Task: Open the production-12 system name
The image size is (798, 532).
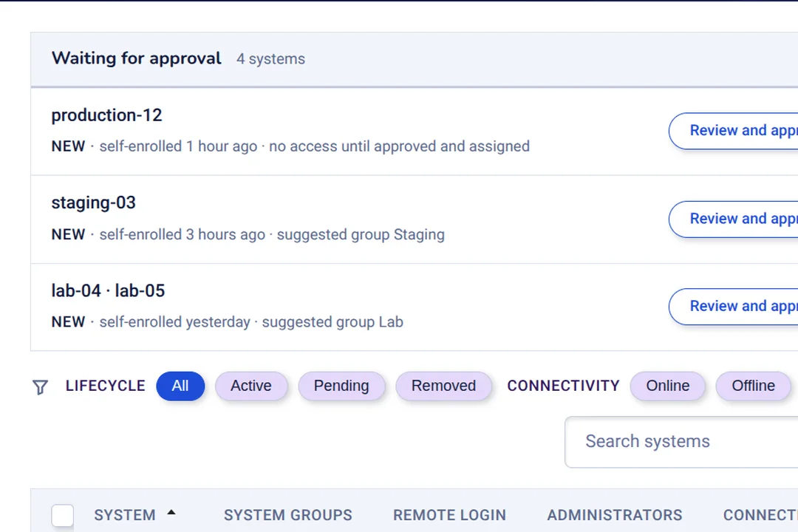Action: [106, 115]
